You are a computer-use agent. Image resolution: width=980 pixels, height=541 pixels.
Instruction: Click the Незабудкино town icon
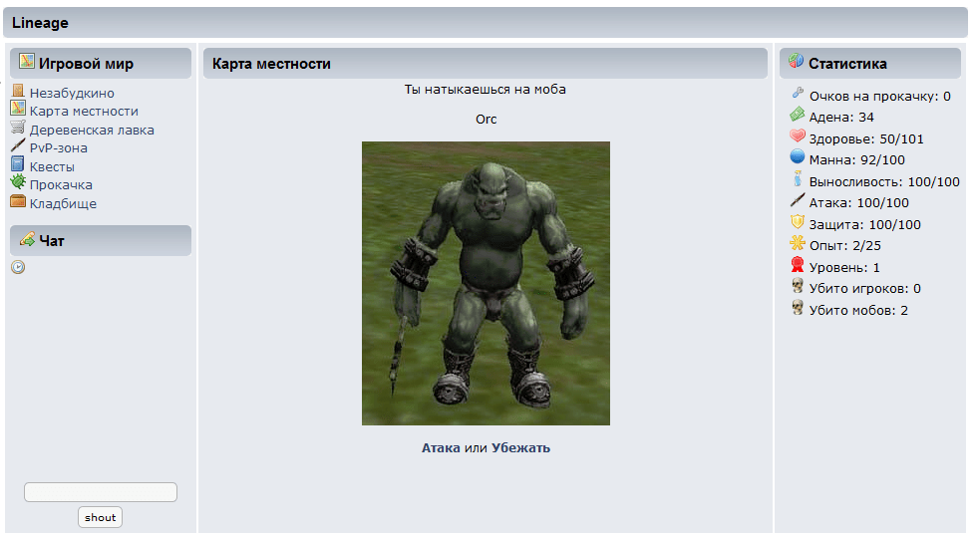click(x=18, y=92)
